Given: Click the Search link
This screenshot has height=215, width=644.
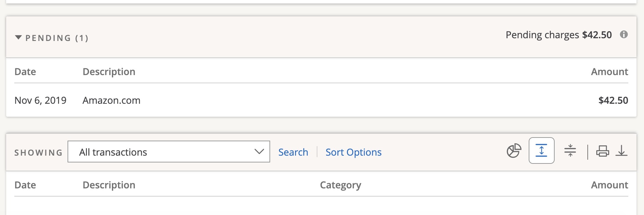Looking at the screenshot, I should [293, 152].
